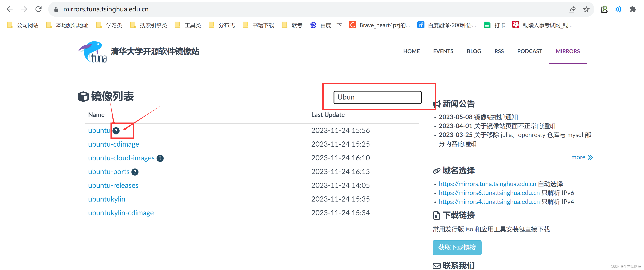Click the Last Update column header
Screen dimensions: 644x270
(x=328, y=115)
